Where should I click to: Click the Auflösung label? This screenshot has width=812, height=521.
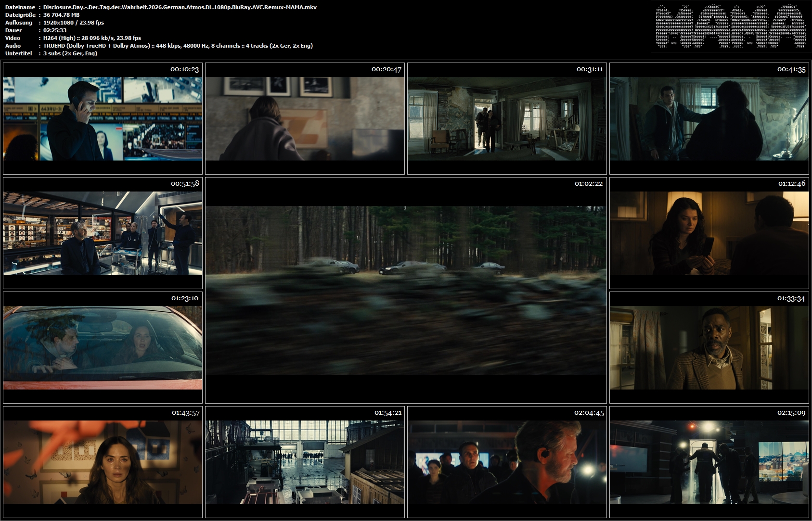(x=19, y=23)
